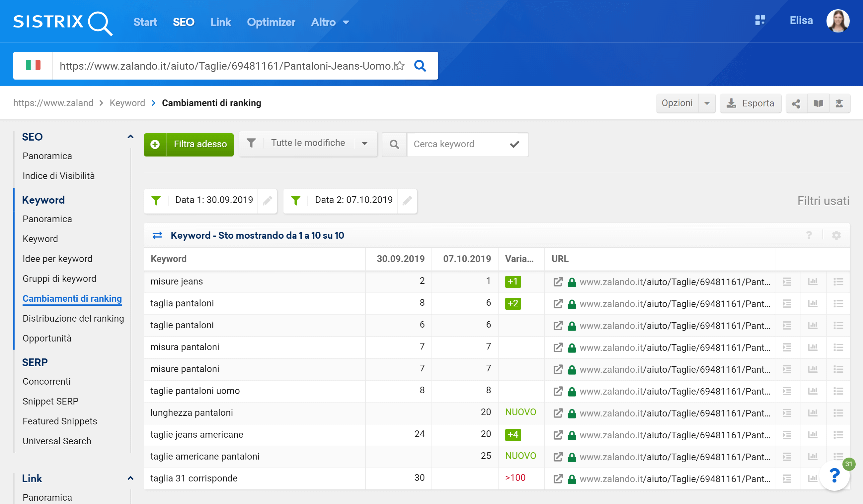Open Distribuzione del ranking in the sidebar
The image size is (863, 504).
(73, 318)
